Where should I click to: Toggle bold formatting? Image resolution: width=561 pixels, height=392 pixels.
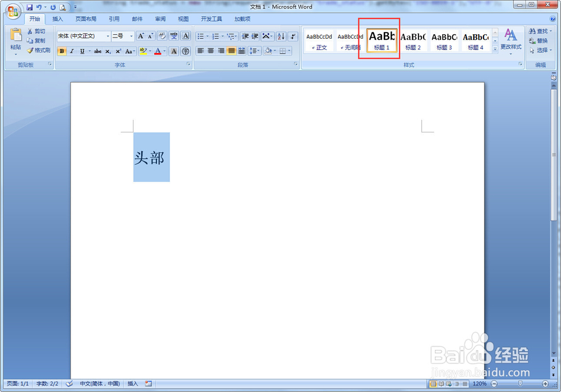point(61,51)
